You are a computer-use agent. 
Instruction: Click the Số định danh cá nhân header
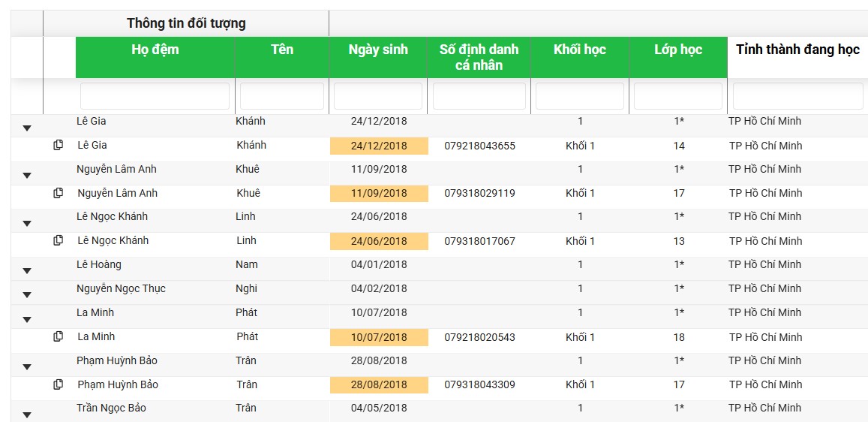pos(479,57)
